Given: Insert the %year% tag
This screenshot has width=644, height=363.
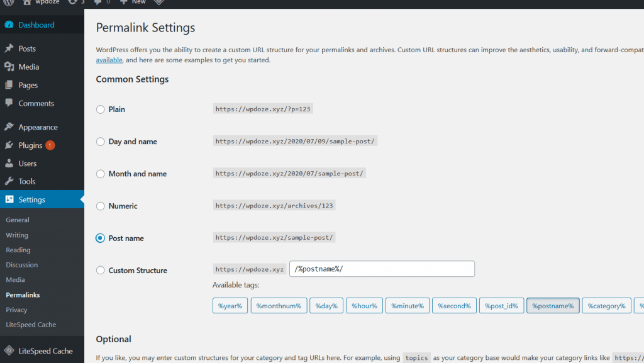Looking at the screenshot, I should pos(230,306).
